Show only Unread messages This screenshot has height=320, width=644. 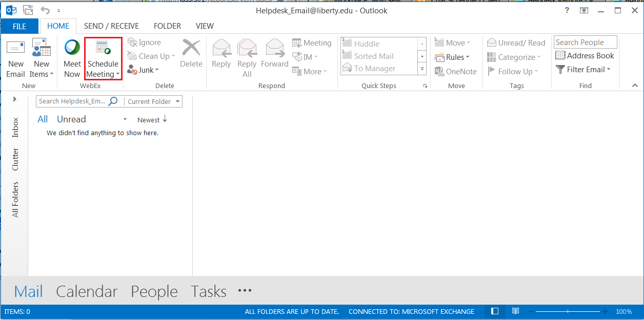71,119
